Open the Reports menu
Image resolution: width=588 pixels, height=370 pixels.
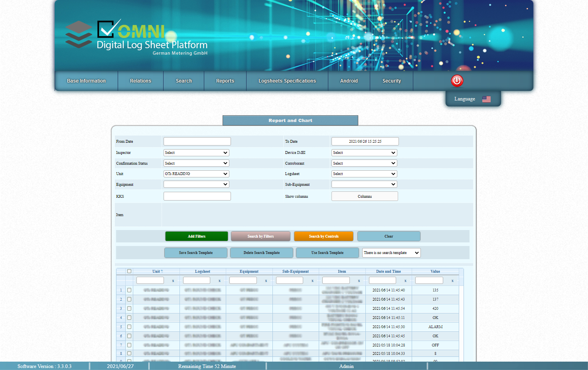click(x=225, y=81)
